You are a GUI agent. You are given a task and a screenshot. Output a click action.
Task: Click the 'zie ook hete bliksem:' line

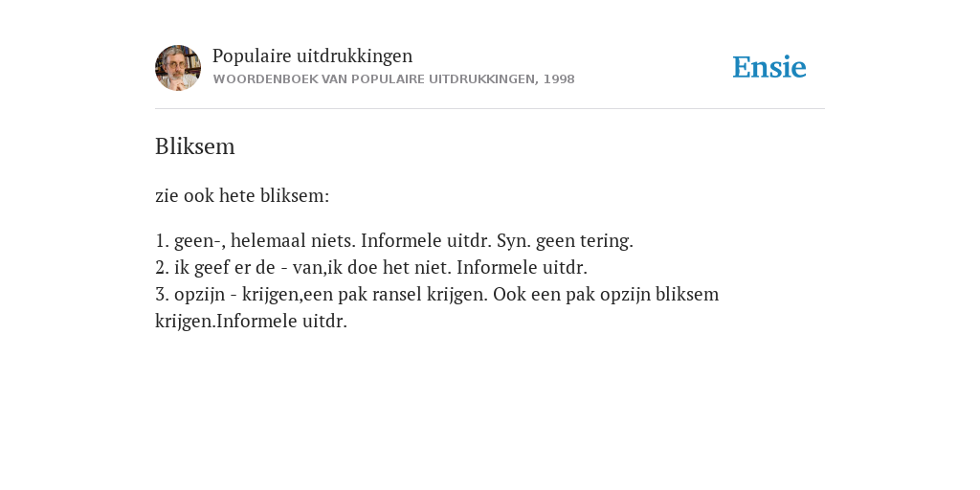(x=242, y=195)
